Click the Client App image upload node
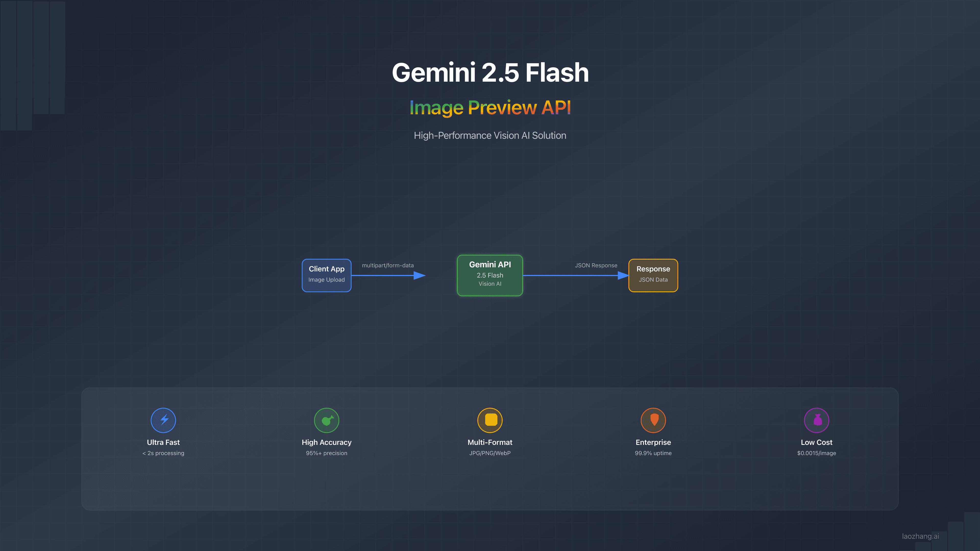 [326, 275]
